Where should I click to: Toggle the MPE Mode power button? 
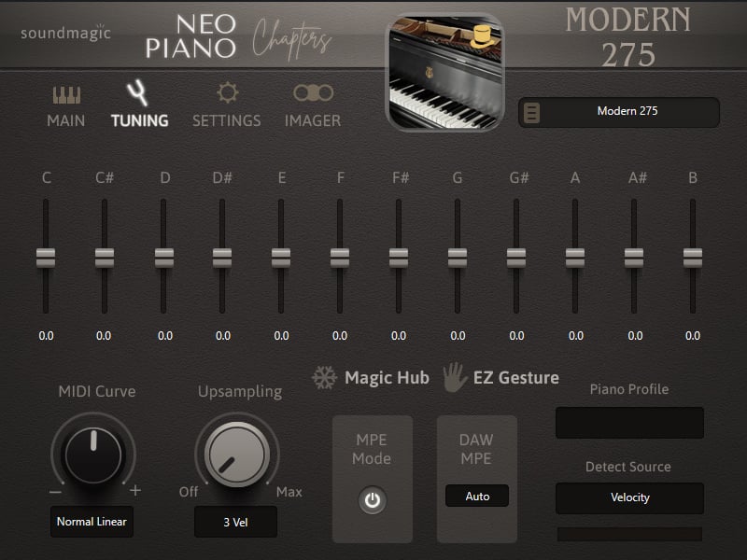[372, 500]
